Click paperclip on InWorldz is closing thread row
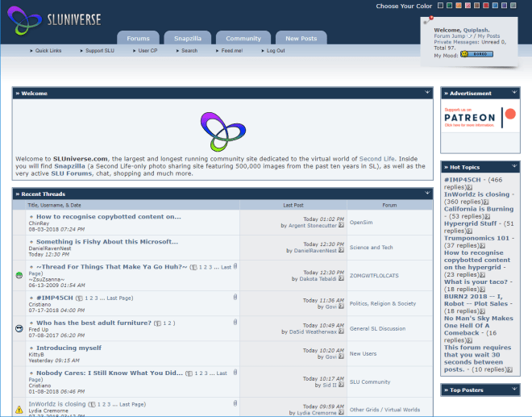Viewport: 532px width, 417px height. pyautogui.click(x=235, y=403)
